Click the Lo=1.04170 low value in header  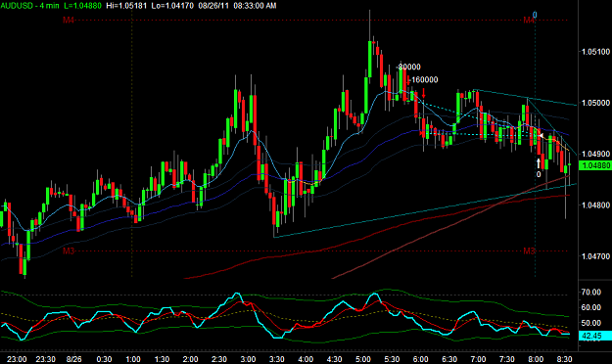click(172, 6)
